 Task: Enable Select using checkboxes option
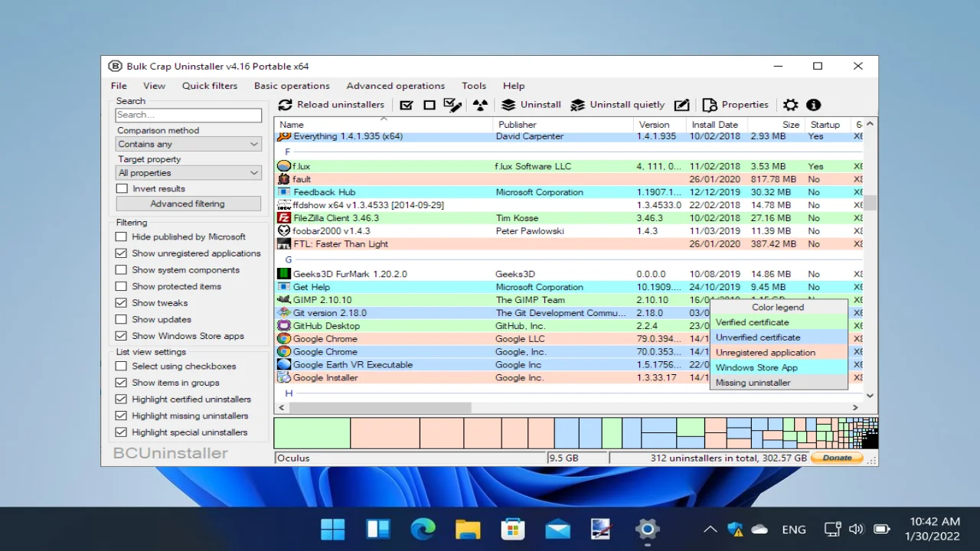(x=122, y=367)
